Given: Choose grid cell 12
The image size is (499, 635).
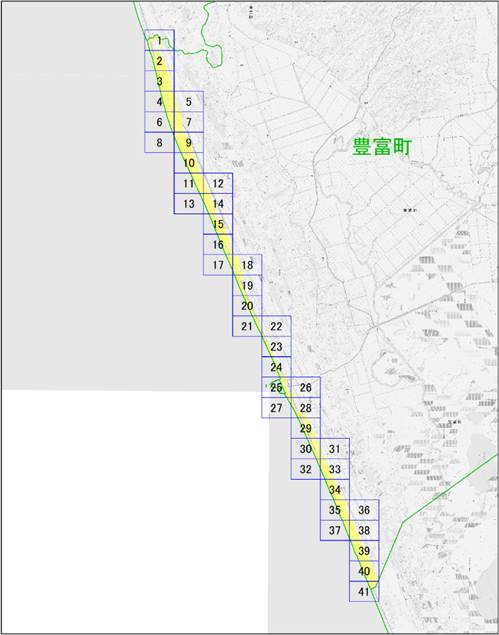Looking at the screenshot, I should [218, 183].
